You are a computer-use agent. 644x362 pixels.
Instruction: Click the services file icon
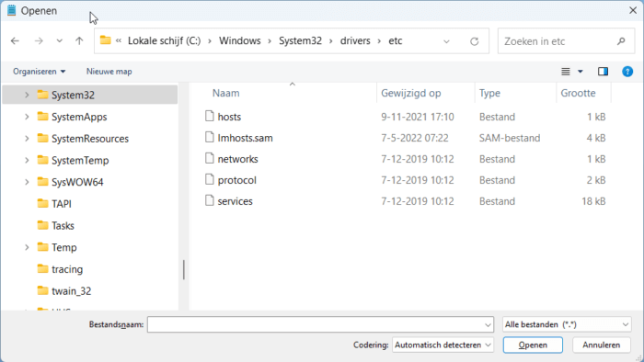pyautogui.click(x=210, y=201)
